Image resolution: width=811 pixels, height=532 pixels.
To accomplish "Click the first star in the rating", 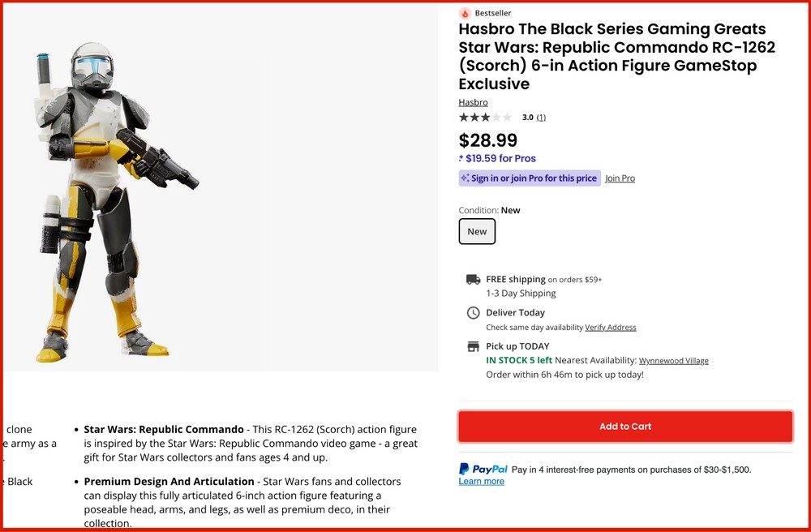I will [464, 117].
